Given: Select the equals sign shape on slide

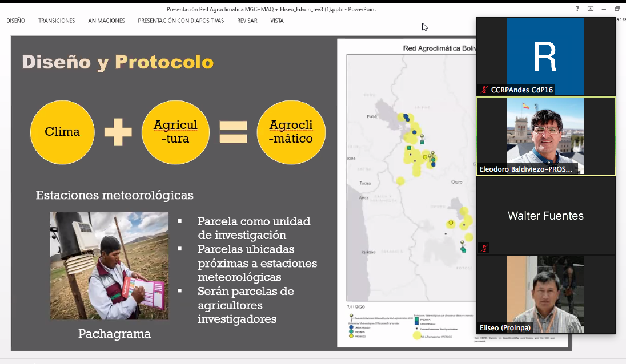Looking at the screenshot, I should click(233, 132).
